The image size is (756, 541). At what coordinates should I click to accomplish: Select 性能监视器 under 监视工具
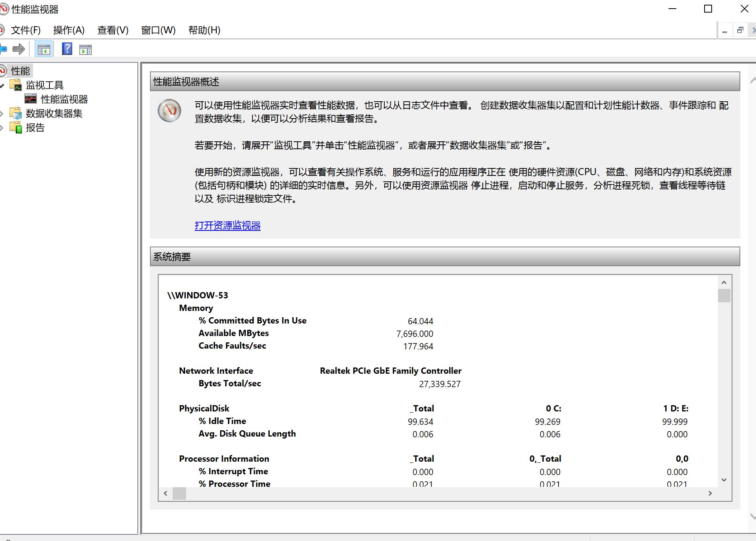tap(64, 99)
